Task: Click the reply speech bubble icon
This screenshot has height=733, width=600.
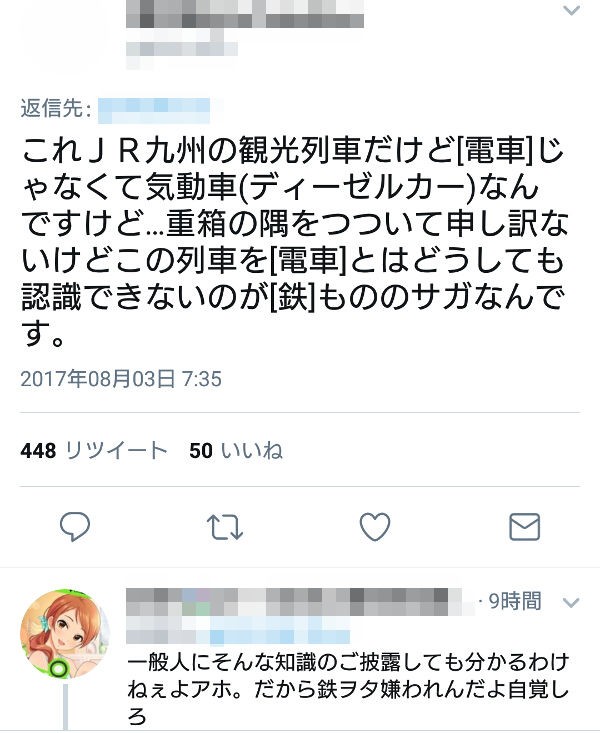Action: click(75, 527)
